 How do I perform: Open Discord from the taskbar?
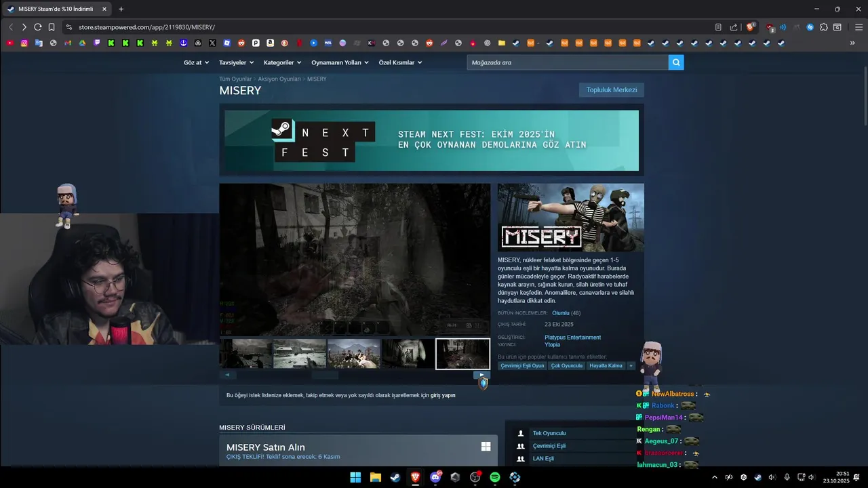point(435,477)
